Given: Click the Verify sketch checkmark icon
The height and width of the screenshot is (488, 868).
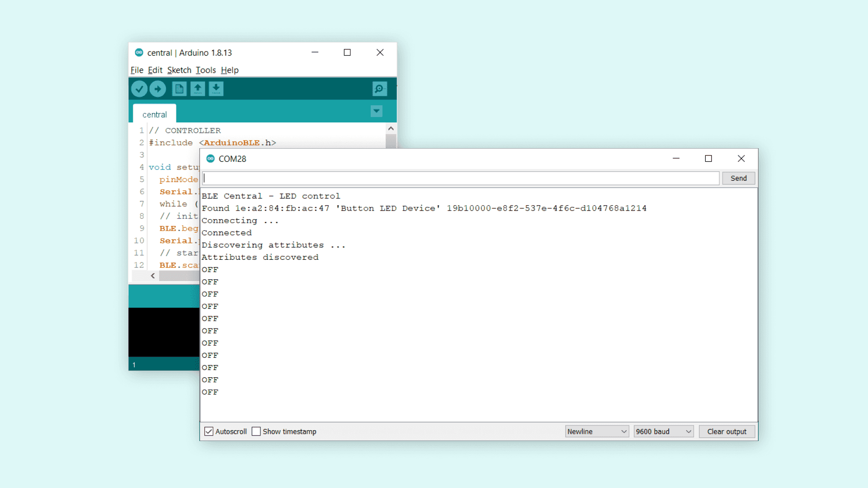Looking at the screenshot, I should coord(139,89).
